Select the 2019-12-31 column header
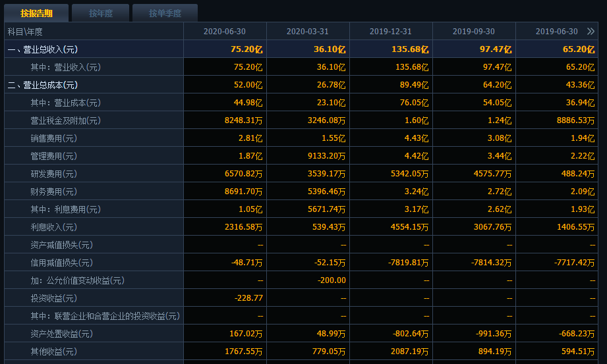 (391, 32)
